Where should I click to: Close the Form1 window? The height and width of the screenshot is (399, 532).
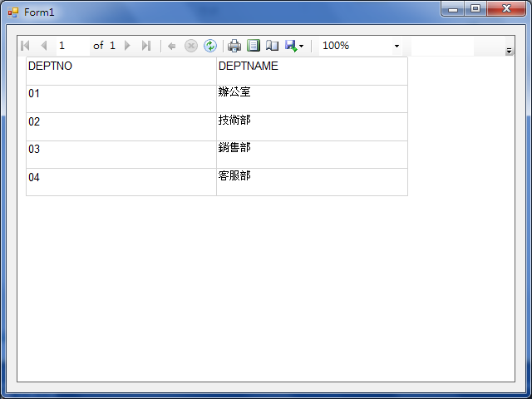click(x=506, y=9)
